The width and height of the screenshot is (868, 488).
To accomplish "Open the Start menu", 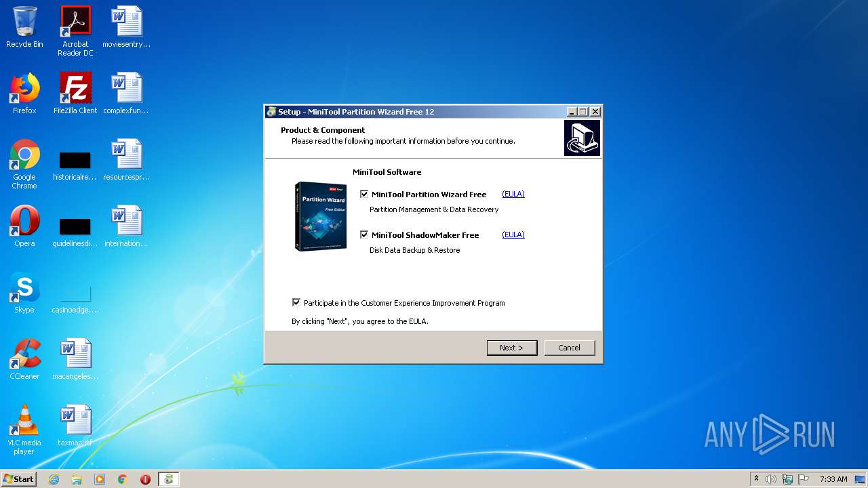I will [x=18, y=479].
